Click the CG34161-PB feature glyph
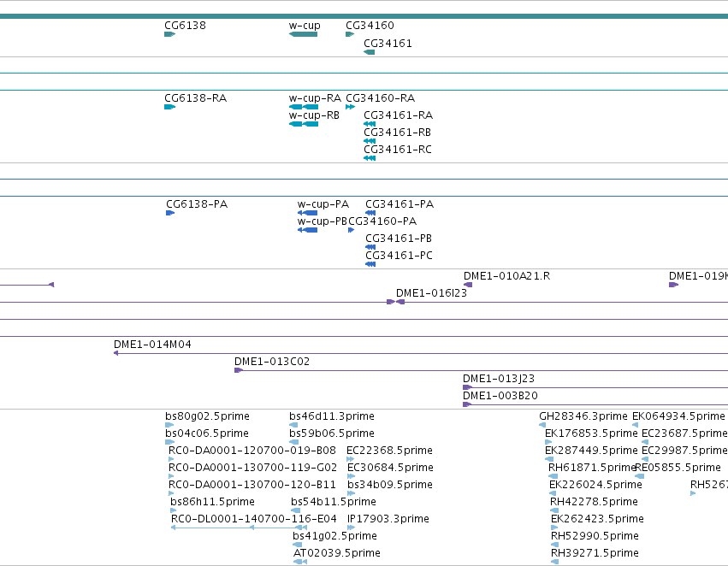The width and height of the screenshot is (728, 566). click(370, 247)
